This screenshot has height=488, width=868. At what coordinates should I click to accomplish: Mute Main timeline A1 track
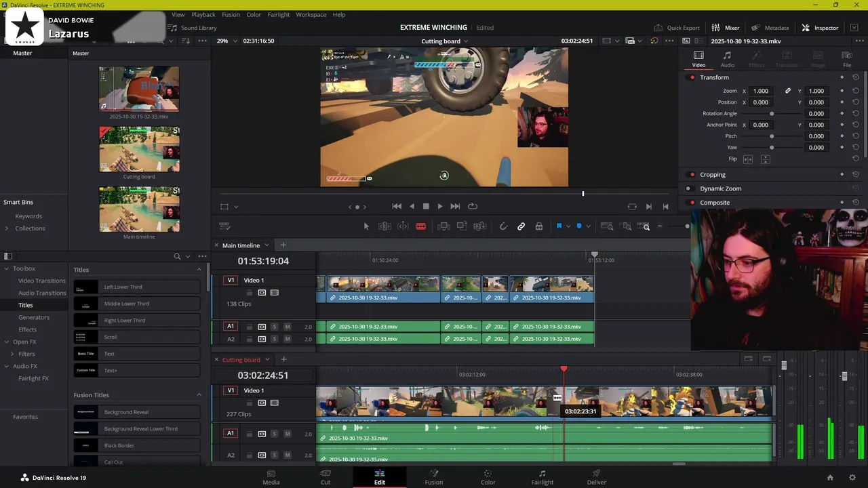tap(287, 327)
